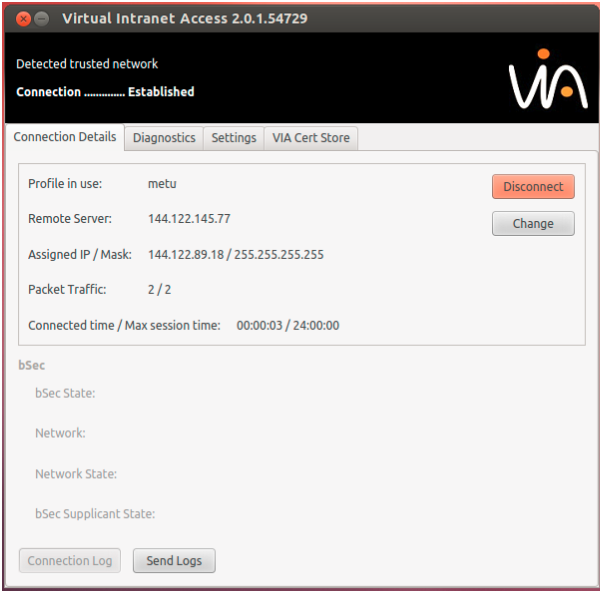602x593 pixels.
Task: Select packet traffic value 2 / 2
Action: pyautogui.click(x=159, y=289)
